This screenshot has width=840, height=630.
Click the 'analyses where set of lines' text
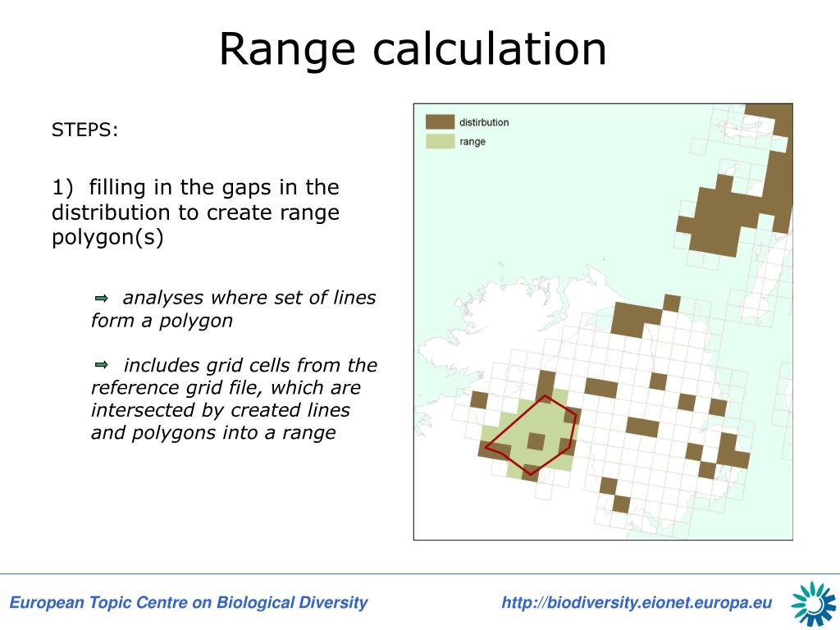[x=249, y=297]
